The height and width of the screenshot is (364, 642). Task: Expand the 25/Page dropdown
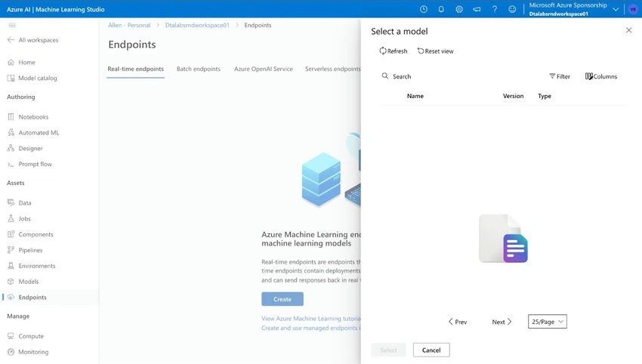coord(548,322)
